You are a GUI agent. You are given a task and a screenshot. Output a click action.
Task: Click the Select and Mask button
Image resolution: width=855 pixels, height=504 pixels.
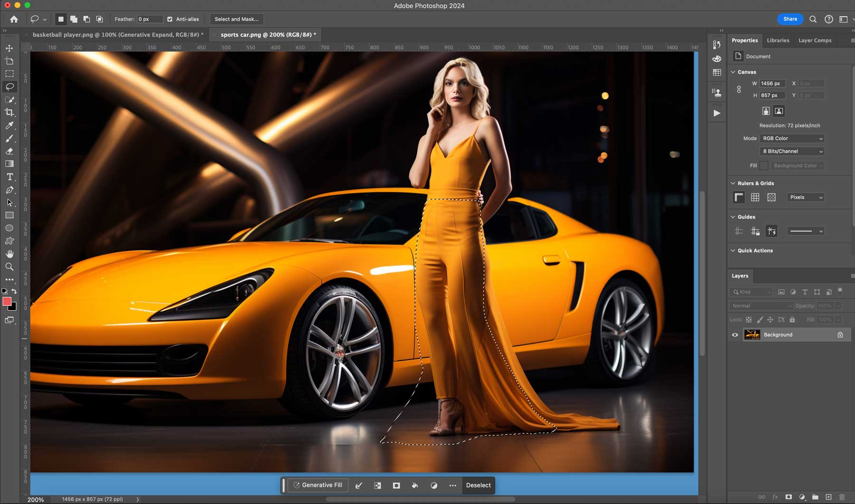coord(236,19)
